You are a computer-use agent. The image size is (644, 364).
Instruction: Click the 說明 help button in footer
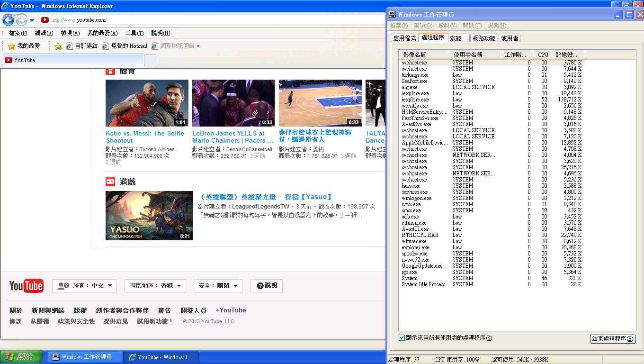(267, 285)
